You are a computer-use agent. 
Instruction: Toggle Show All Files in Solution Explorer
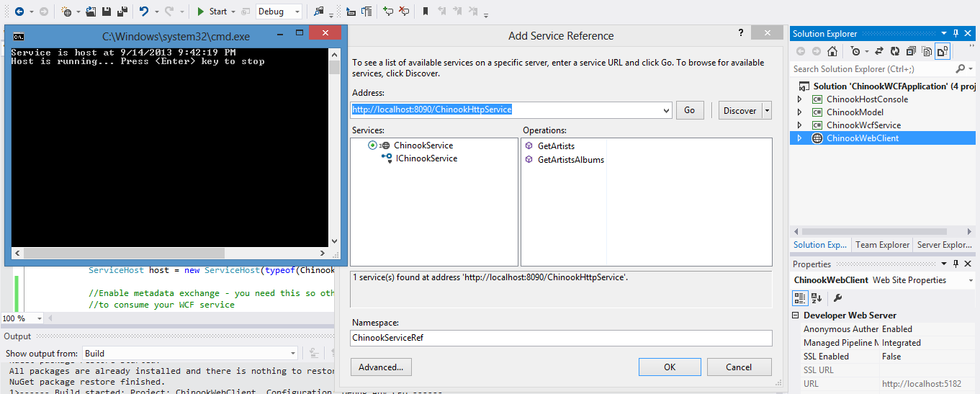tap(926, 51)
